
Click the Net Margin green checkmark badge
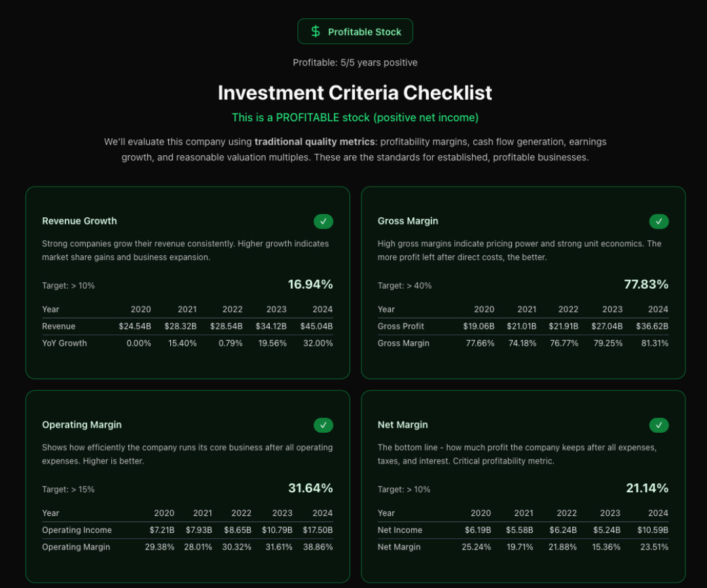(659, 425)
